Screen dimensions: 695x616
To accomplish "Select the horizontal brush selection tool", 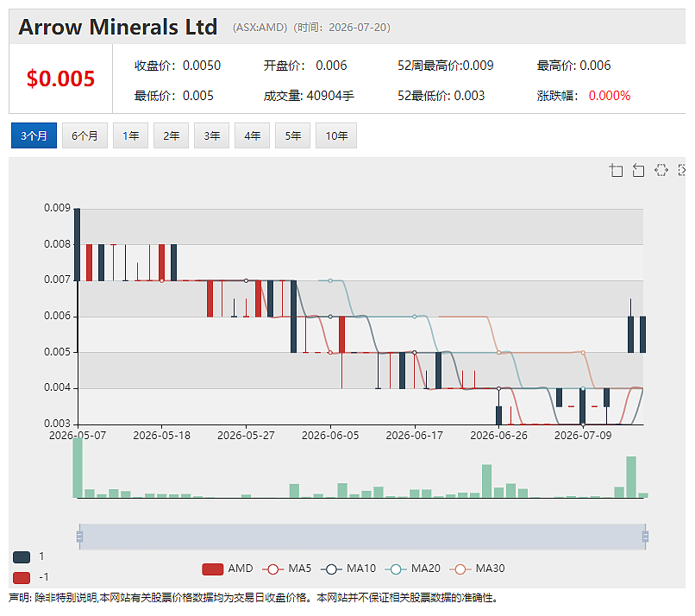I will click(661, 170).
